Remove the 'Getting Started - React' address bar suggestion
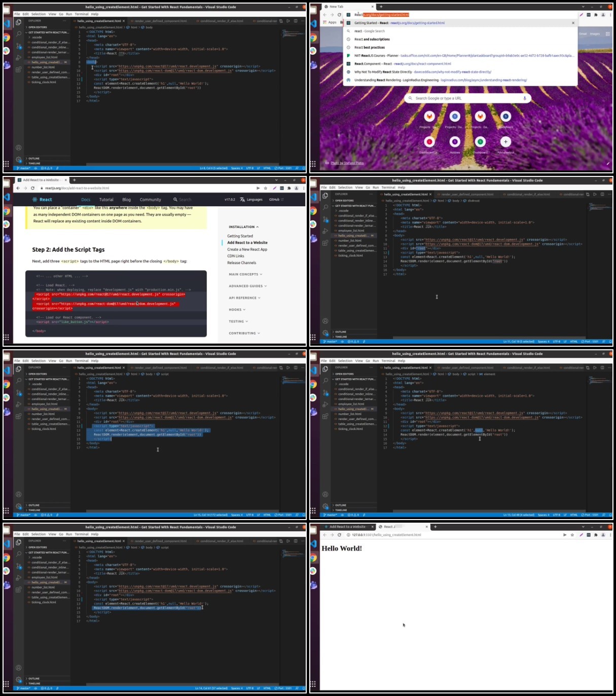This screenshot has height=696, width=616. pos(573,23)
